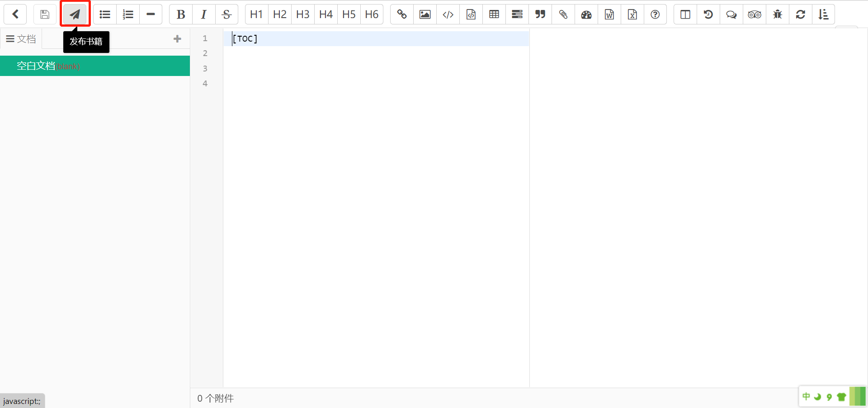Insert a blockquote with the quote icon
Screen dimensions: 868x408
[540, 14]
